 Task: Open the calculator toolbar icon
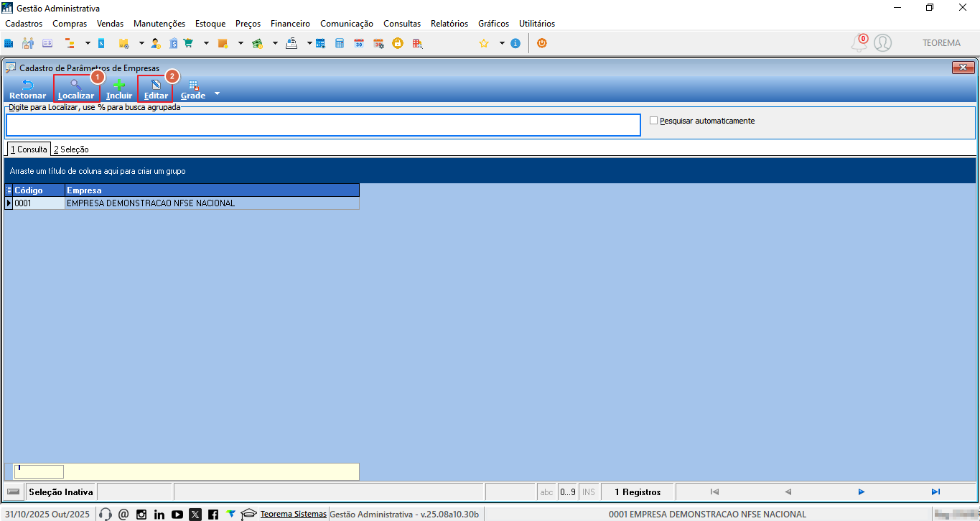tap(340, 43)
